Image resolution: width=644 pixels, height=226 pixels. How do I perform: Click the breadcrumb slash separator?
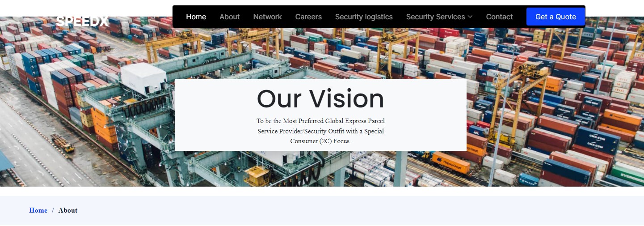(x=53, y=210)
